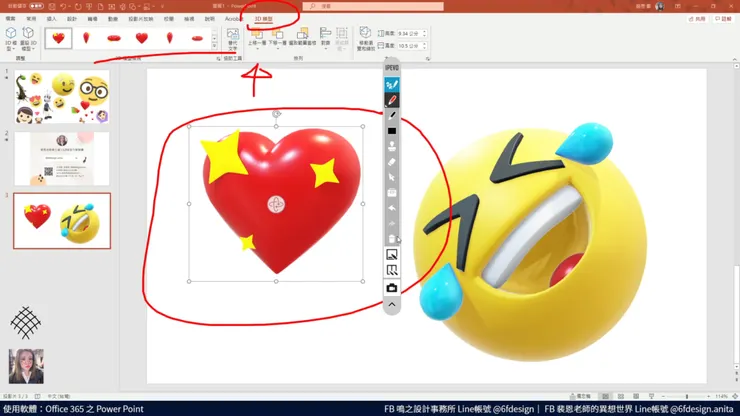Select the fourth front-facing heart view preset
Image resolution: width=740 pixels, height=416 pixels.
tap(142, 38)
